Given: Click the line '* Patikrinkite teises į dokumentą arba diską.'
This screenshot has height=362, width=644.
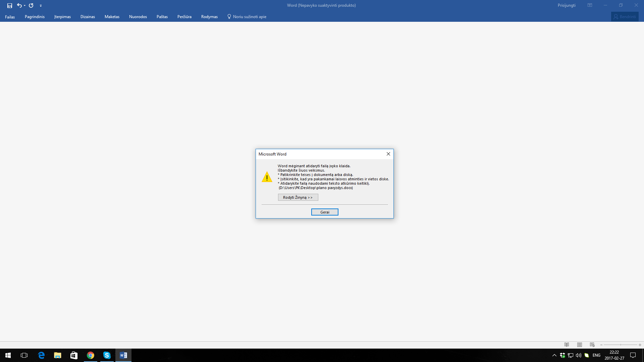Looking at the screenshot, I should 315,175.
